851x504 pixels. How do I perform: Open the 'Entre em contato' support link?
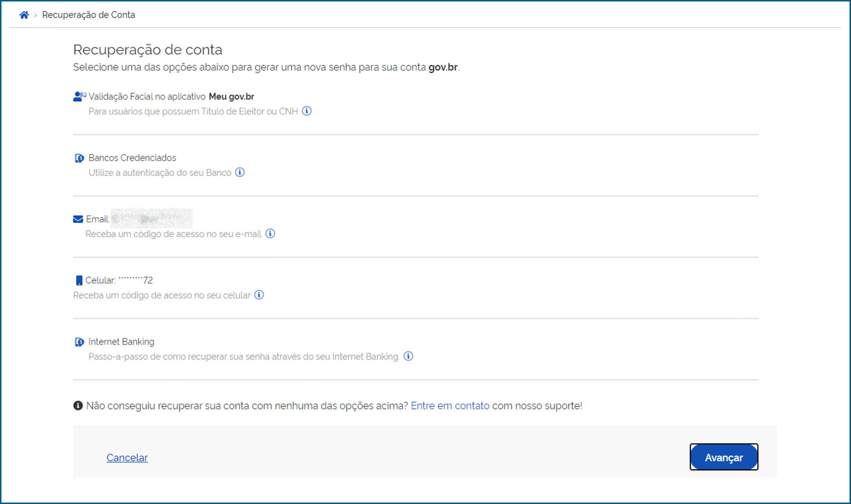[450, 406]
